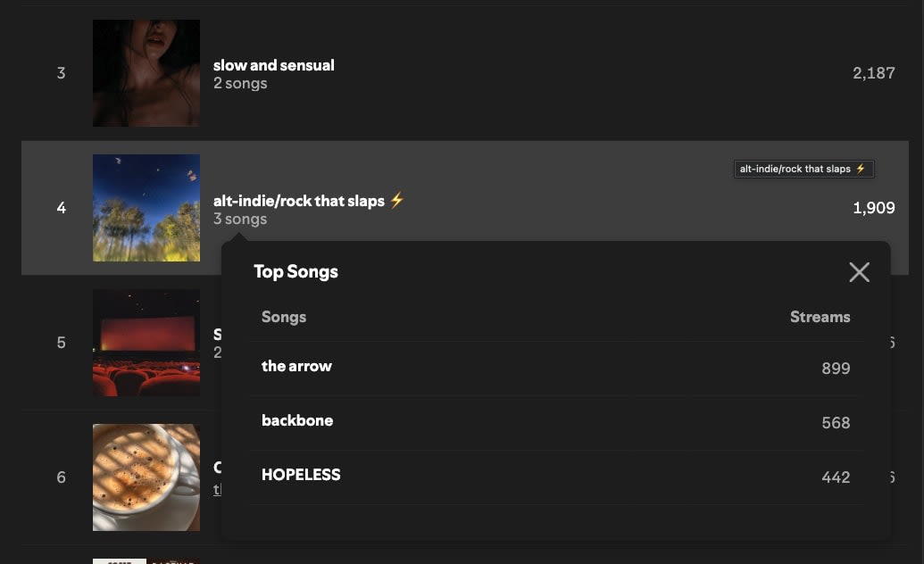Open the coffee cup playlist cover
The width and height of the screenshot is (924, 564).
tap(146, 477)
